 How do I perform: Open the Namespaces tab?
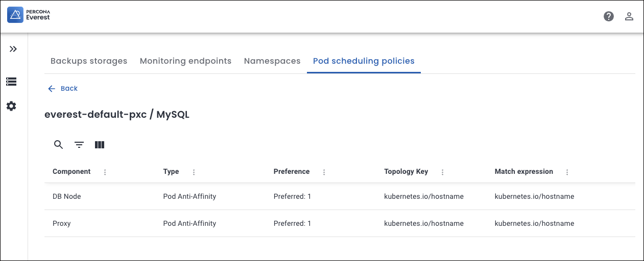(x=272, y=61)
